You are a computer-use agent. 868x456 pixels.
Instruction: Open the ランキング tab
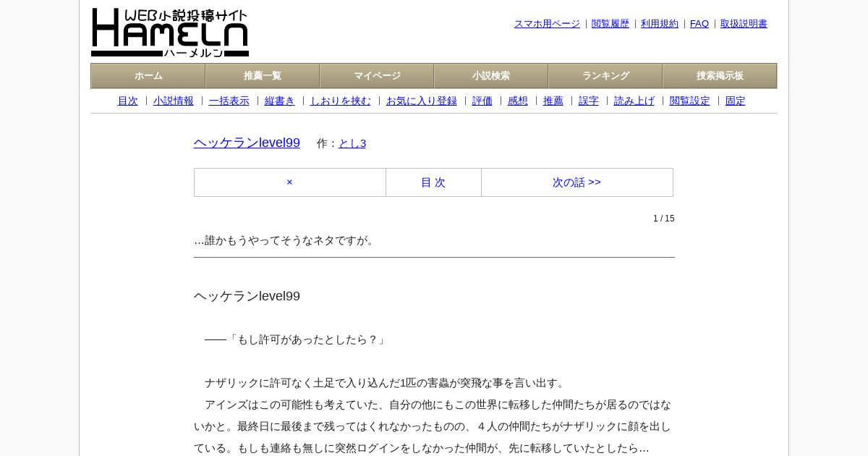(x=605, y=76)
